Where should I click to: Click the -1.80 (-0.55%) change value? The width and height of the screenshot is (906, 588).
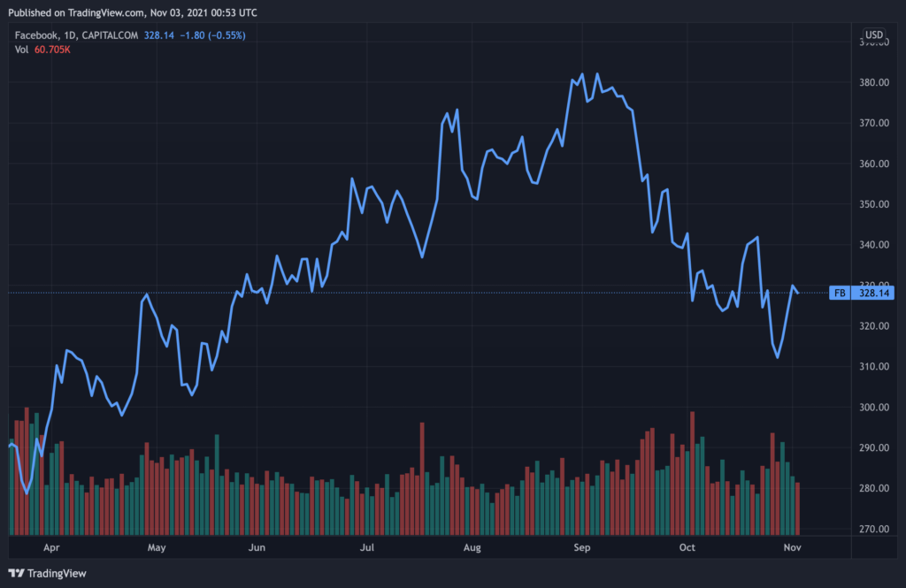coord(212,35)
